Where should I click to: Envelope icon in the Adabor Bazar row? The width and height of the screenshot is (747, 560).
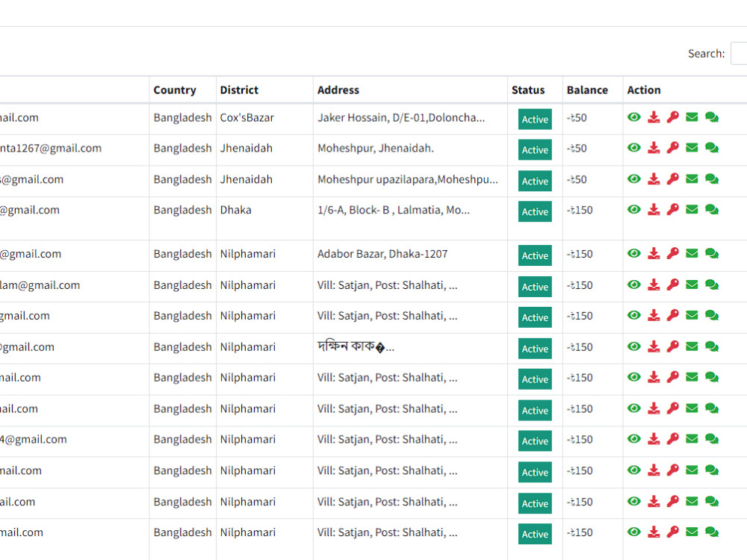pos(692,253)
